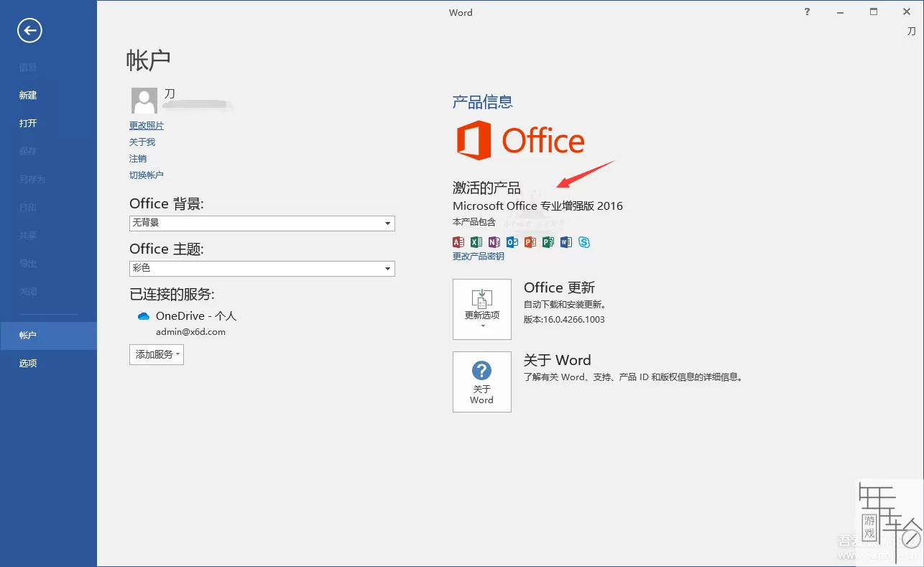Open the Office 主题 dropdown showing 彩色
This screenshot has height=567, width=924.
[x=262, y=269]
